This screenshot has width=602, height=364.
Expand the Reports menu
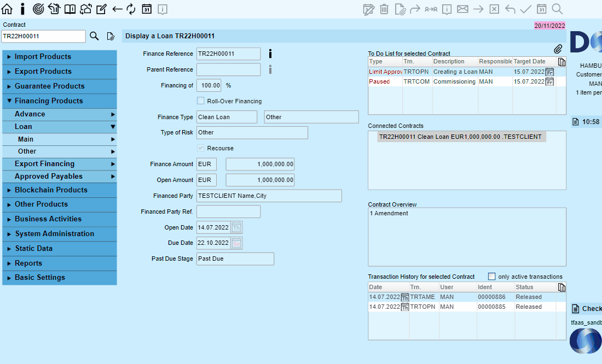(x=60, y=263)
